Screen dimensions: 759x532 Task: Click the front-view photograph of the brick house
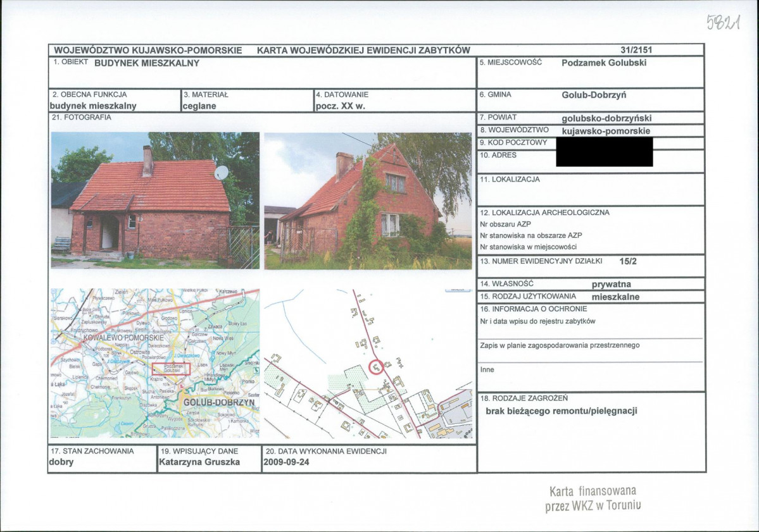coord(155,201)
